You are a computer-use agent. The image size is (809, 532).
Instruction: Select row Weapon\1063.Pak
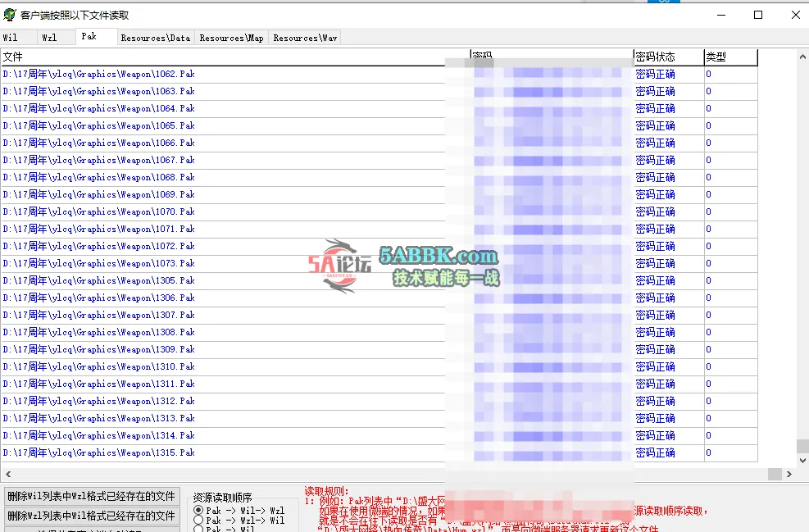pyautogui.click(x=380, y=91)
